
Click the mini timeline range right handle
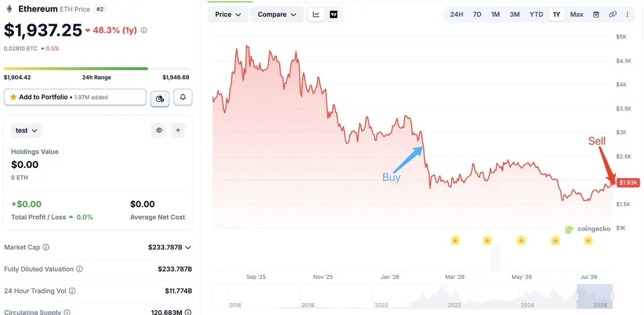612,296
